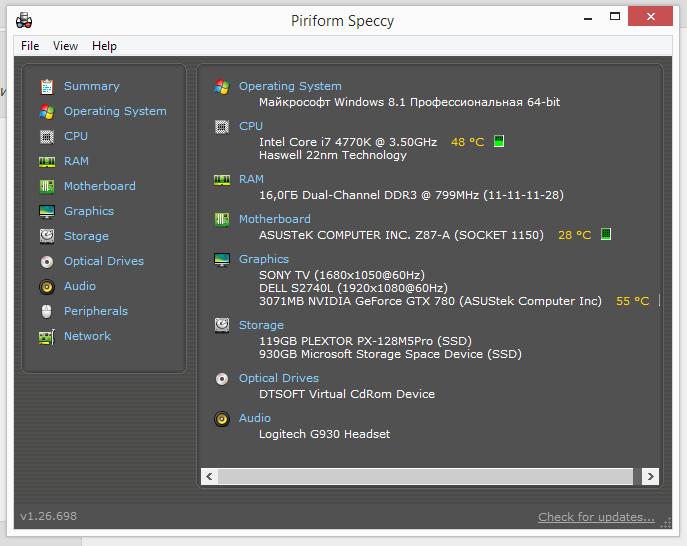The height and width of the screenshot is (546, 687).
Task: Go to Operating System section in sidebar
Action: tap(115, 111)
